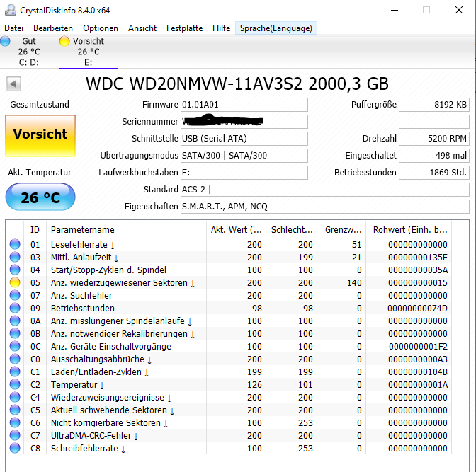476x472 pixels.
Task: Open the Ansicht menu
Action: (x=142, y=28)
